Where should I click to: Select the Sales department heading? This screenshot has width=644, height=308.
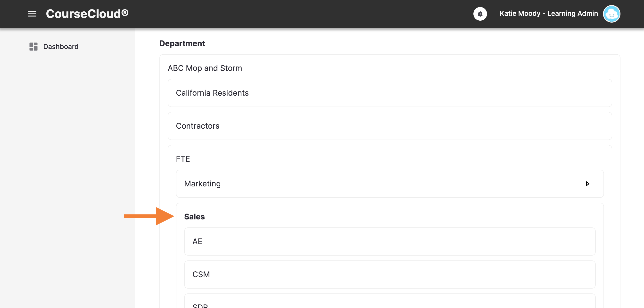(x=194, y=217)
